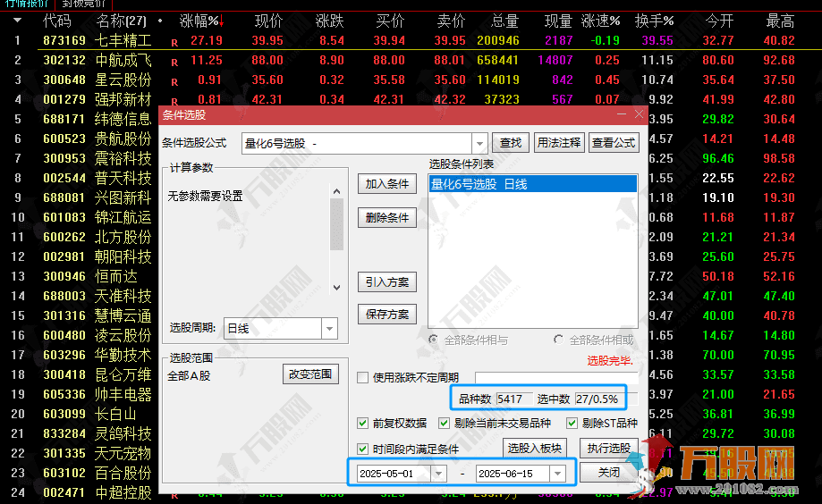
Task: Minimize the 条件选股 dialog
Action: pos(622,114)
